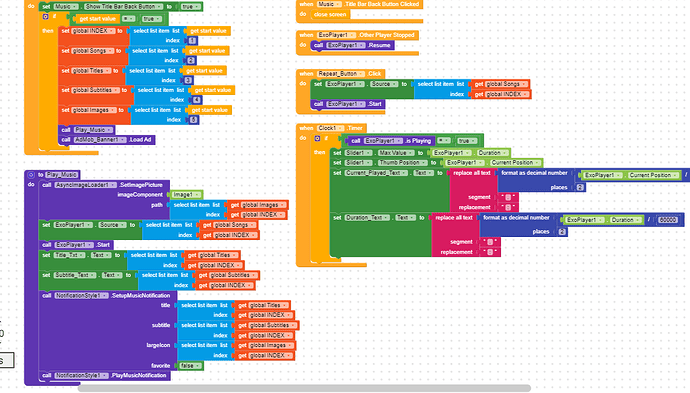Viewport: 690px width, 393px height.
Task: Open the Image1 component dropdown
Action: tap(185, 195)
